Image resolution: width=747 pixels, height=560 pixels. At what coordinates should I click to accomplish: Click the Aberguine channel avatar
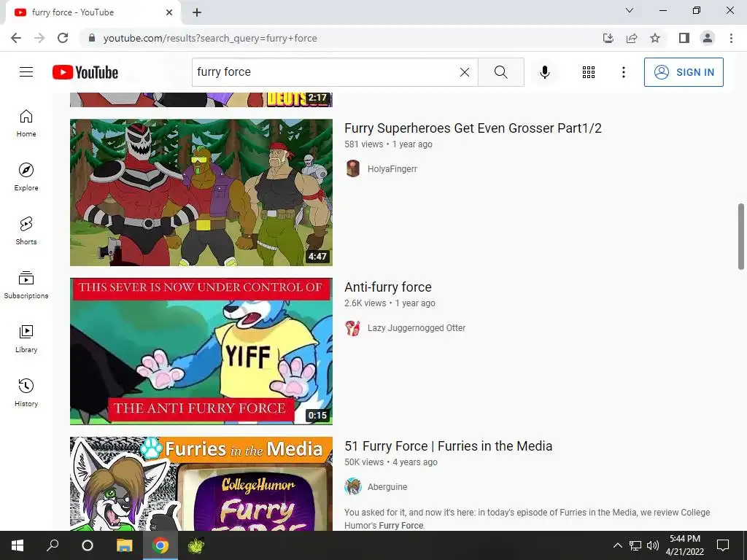[353, 486]
